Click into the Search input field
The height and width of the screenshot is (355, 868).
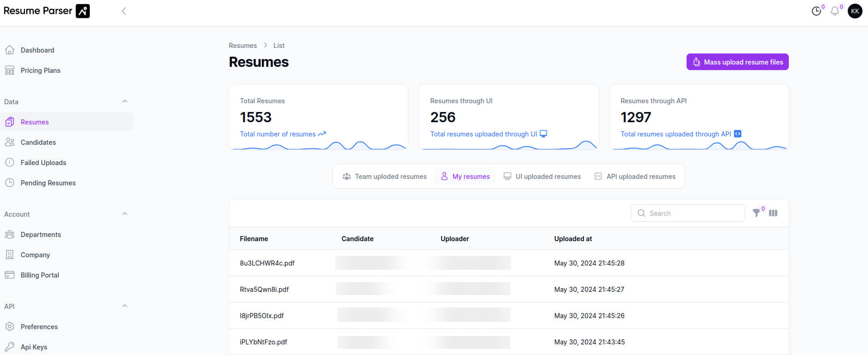coord(687,213)
